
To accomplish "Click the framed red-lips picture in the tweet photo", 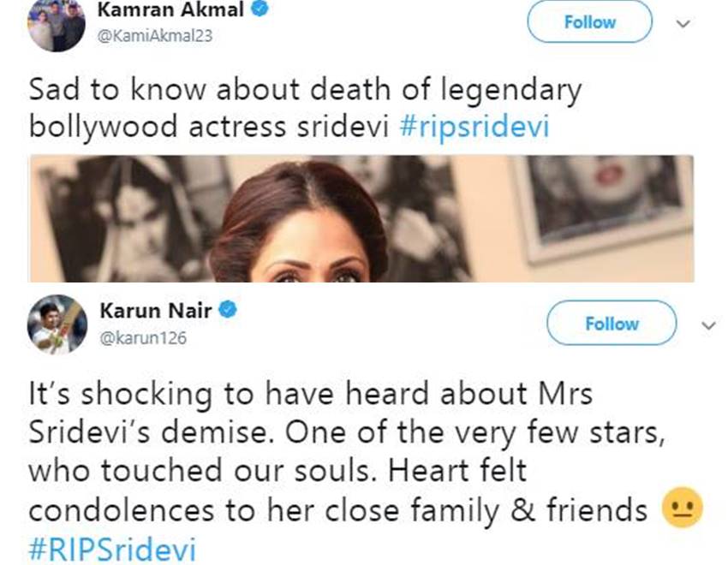I will [x=603, y=201].
